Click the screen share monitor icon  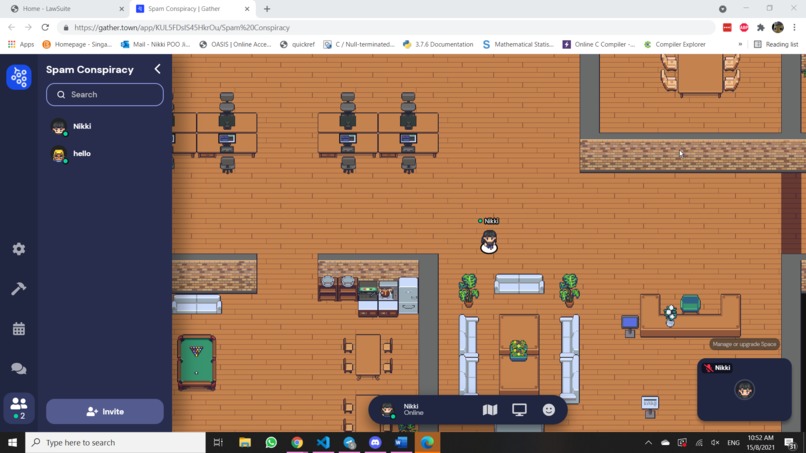coord(519,410)
